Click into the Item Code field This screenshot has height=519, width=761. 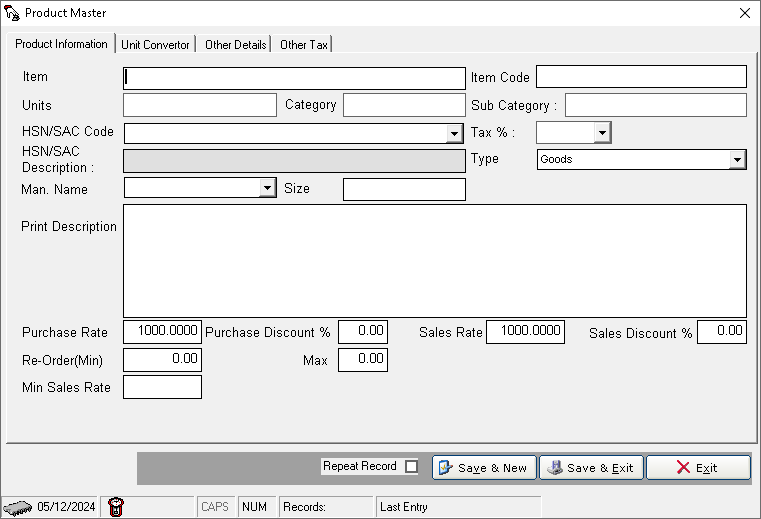click(x=641, y=77)
